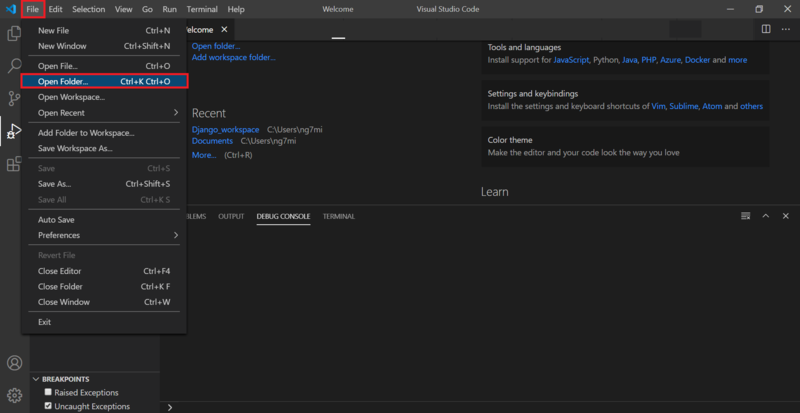Choose Save Workspace As... entry
This screenshot has height=413, width=800.
pos(104,149)
